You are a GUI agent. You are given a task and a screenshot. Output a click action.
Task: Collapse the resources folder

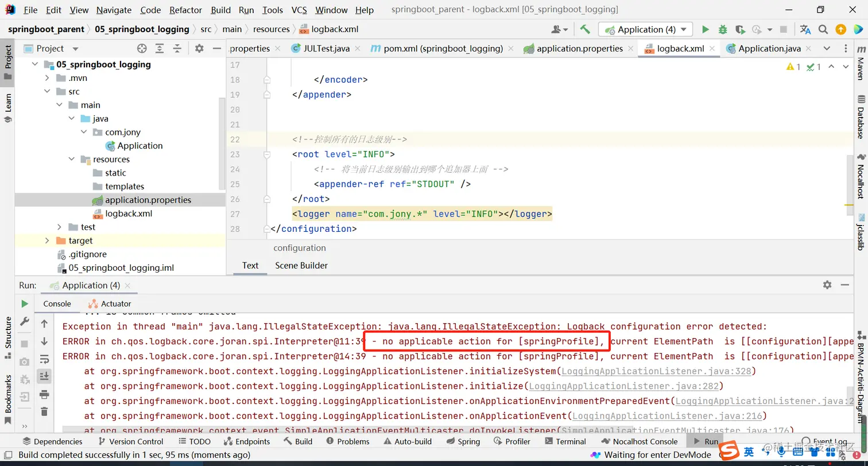71,159
